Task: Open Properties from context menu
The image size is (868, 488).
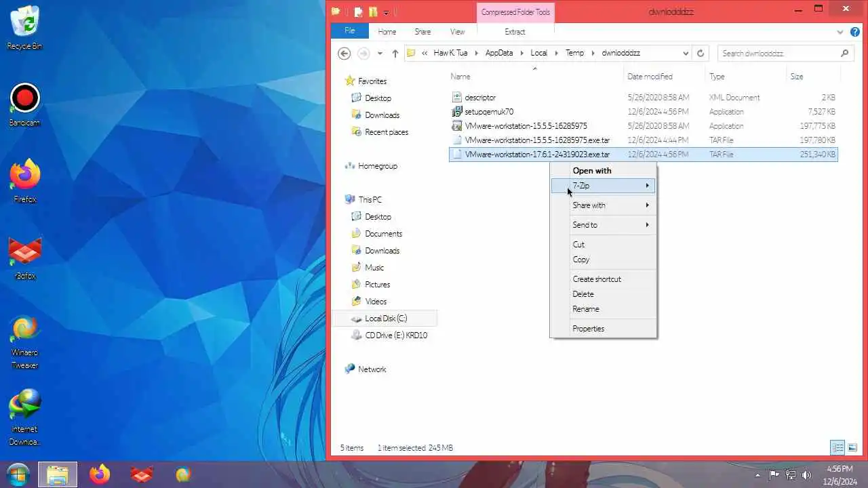Action: (x=603, y=329)
